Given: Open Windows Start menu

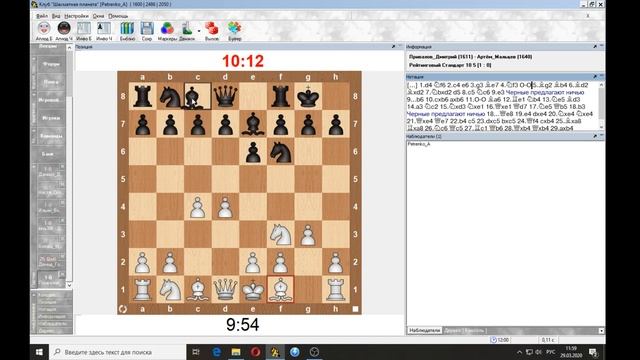Looking at the screenshot, I should click(39, 352).
